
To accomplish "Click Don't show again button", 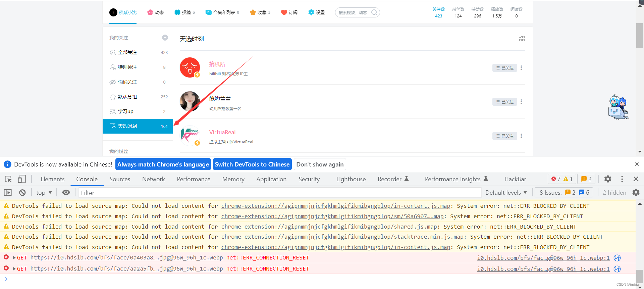I will [x=320, y=164].
